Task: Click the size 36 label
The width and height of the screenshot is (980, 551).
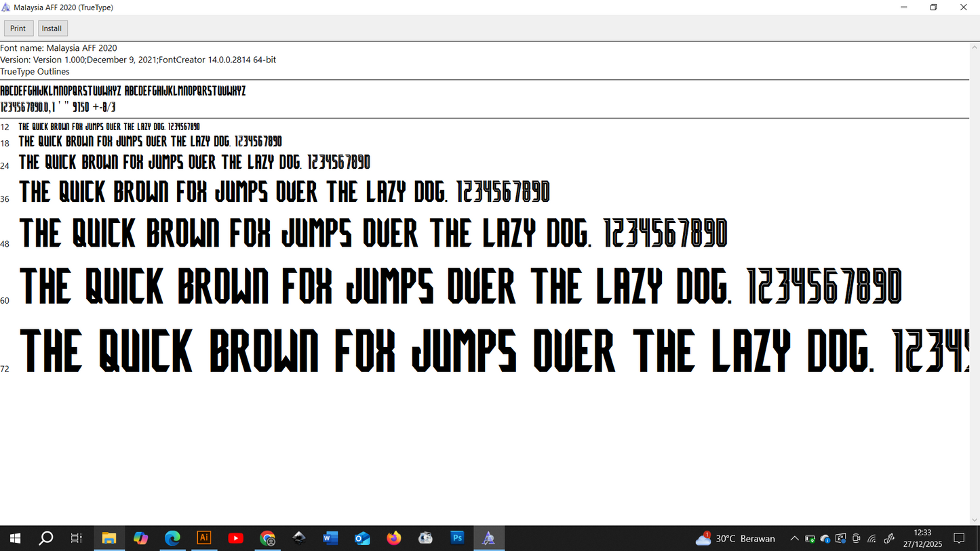Action: 5,199
